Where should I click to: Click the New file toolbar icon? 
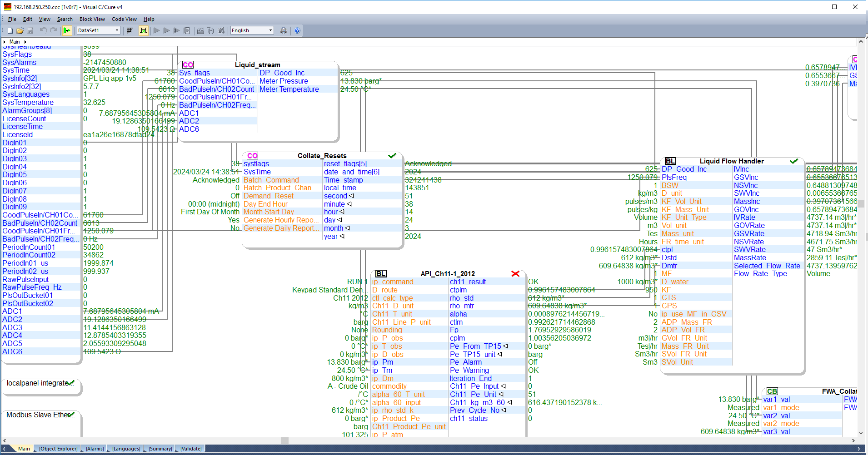[10, 30]
